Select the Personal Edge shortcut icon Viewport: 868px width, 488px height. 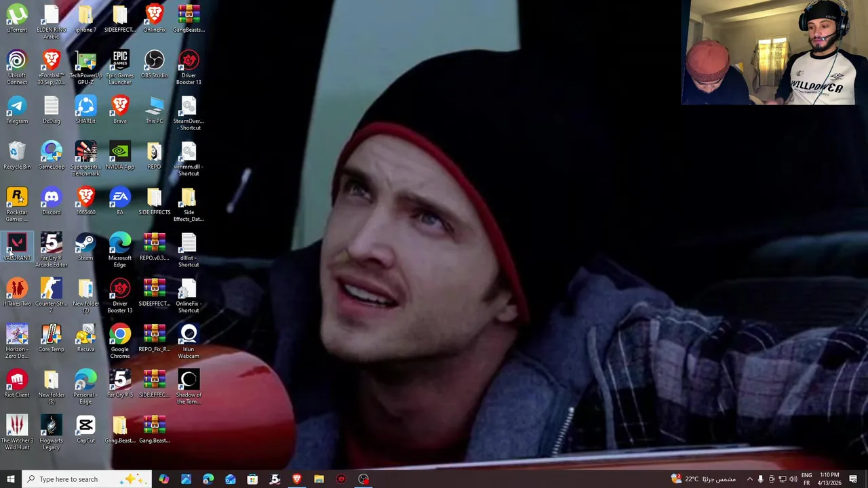(85, 386)
